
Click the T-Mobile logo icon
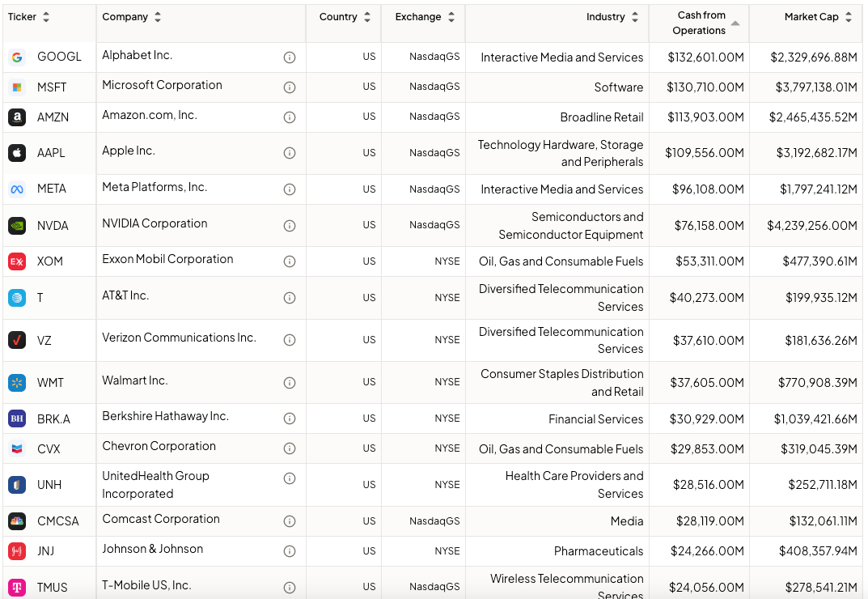click(x=17, y=587)
